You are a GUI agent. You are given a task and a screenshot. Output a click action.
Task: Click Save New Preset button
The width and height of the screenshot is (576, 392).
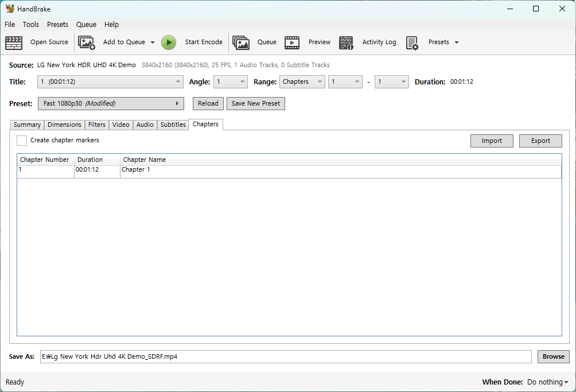[x=256, y=104]
